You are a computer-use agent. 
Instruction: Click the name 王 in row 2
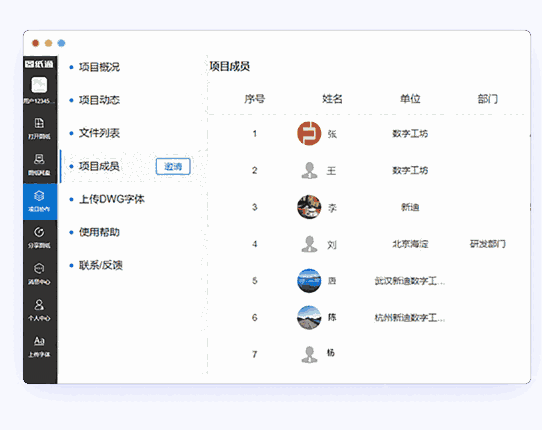click(x=331, y=171)
